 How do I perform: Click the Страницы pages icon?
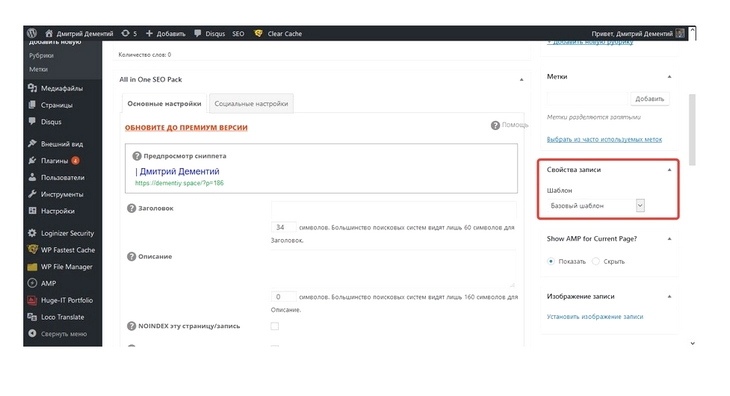point(32,105)
